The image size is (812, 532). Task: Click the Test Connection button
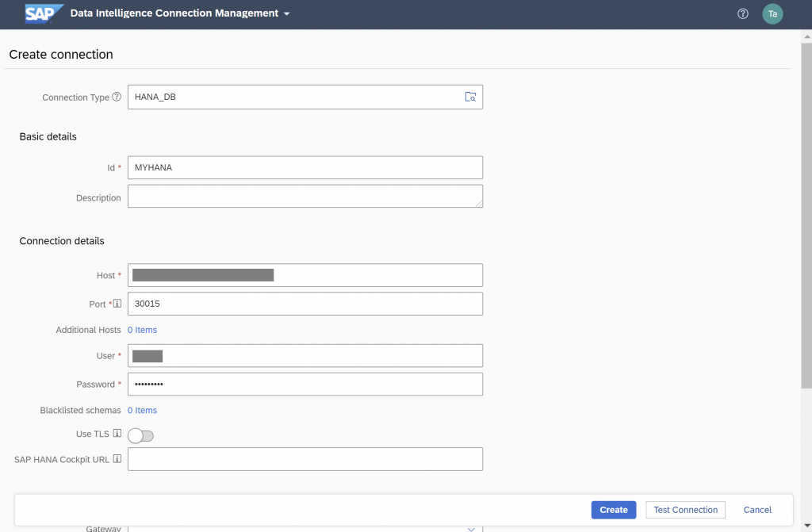685,510
